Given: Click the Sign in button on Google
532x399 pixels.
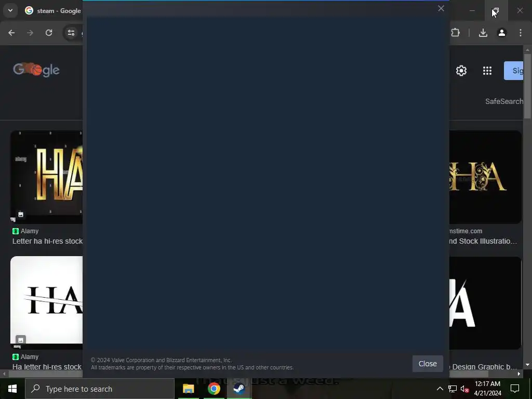Looking at the screenshot, I should tap(514, 71).
